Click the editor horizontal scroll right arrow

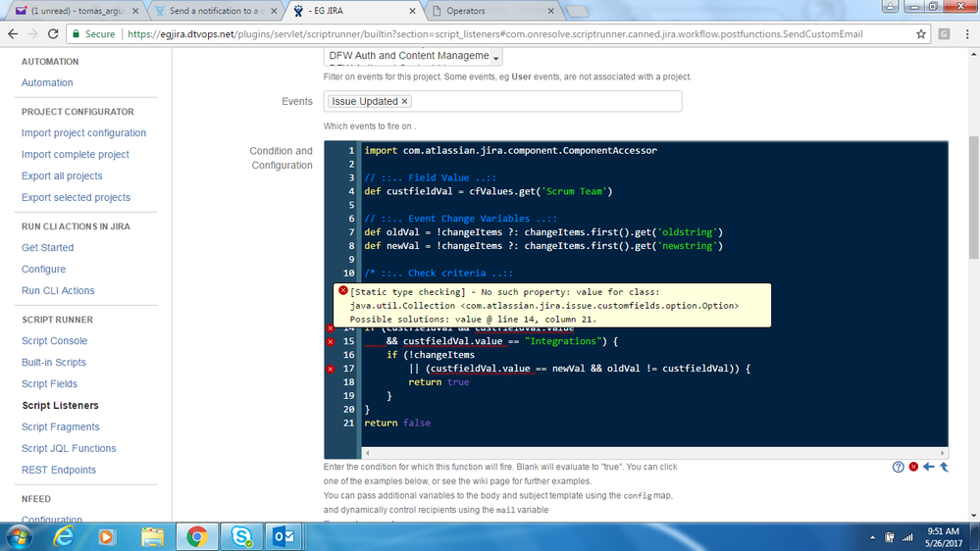tap(943, 453)
